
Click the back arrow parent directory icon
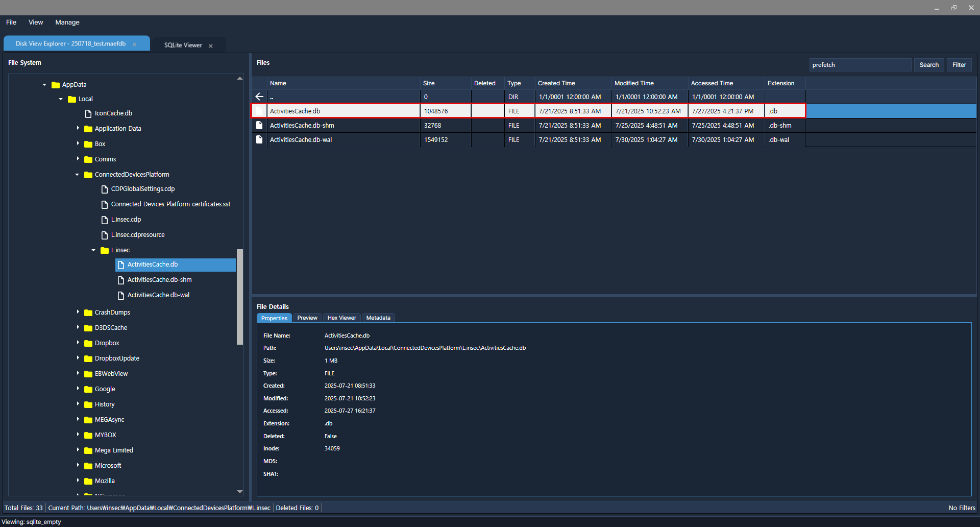click(259, 97)
